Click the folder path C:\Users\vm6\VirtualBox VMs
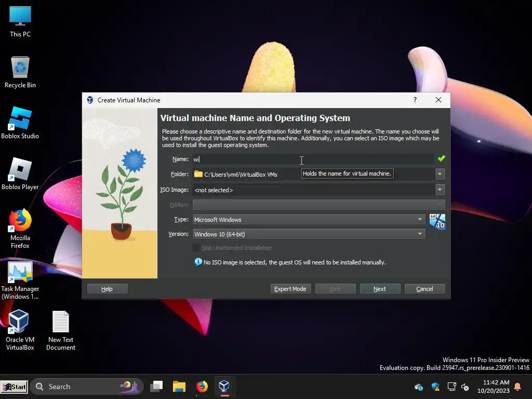 pyautogui.click(x=241, y=175)
